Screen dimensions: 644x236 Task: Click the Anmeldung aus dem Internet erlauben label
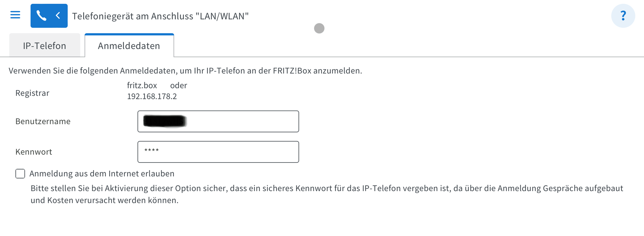pos(102,174)
